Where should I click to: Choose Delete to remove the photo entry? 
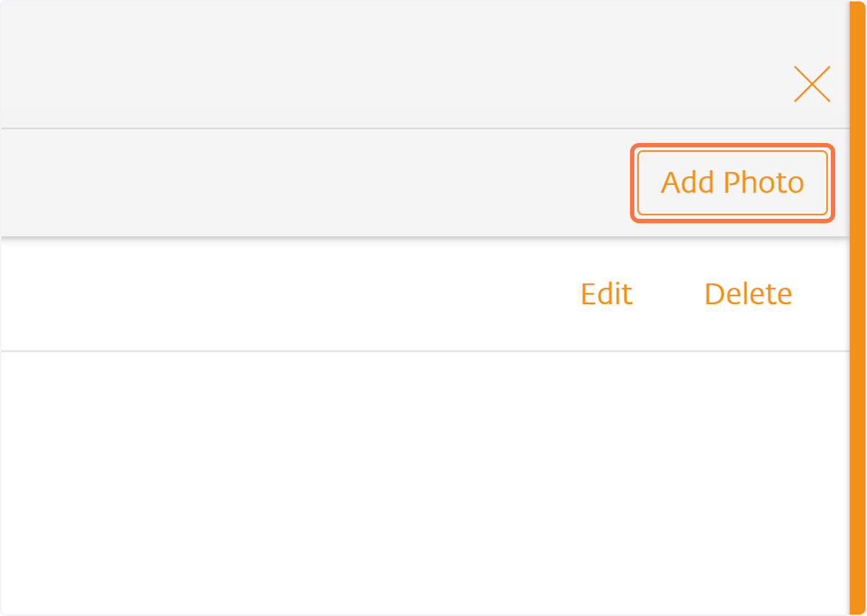pos(748,294)
